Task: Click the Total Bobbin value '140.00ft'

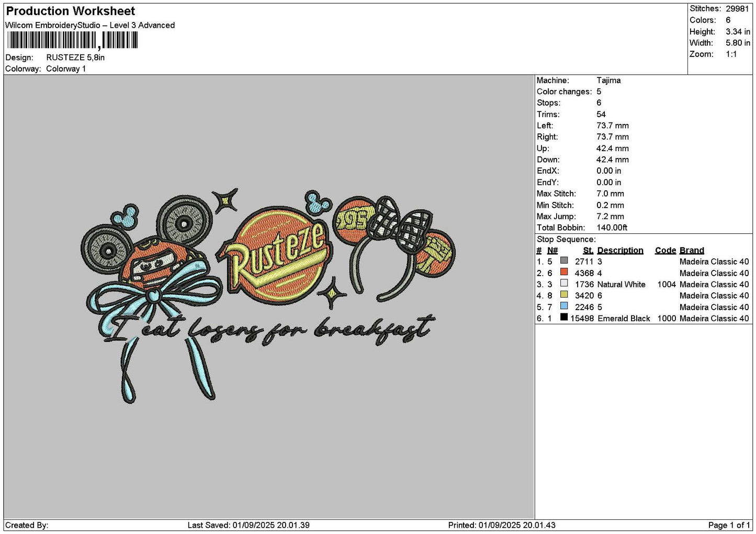Action: [x=612, y=228]
